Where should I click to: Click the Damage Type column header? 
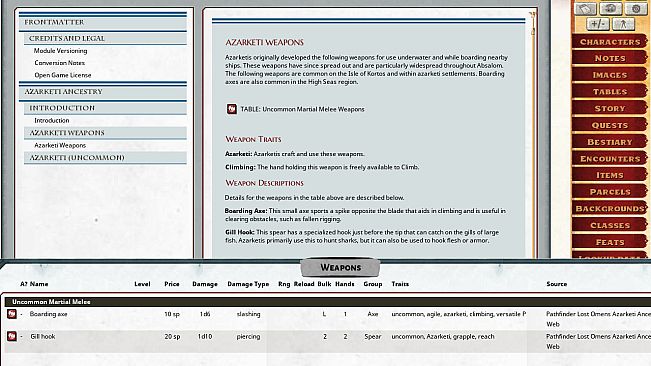pos(248,284)
